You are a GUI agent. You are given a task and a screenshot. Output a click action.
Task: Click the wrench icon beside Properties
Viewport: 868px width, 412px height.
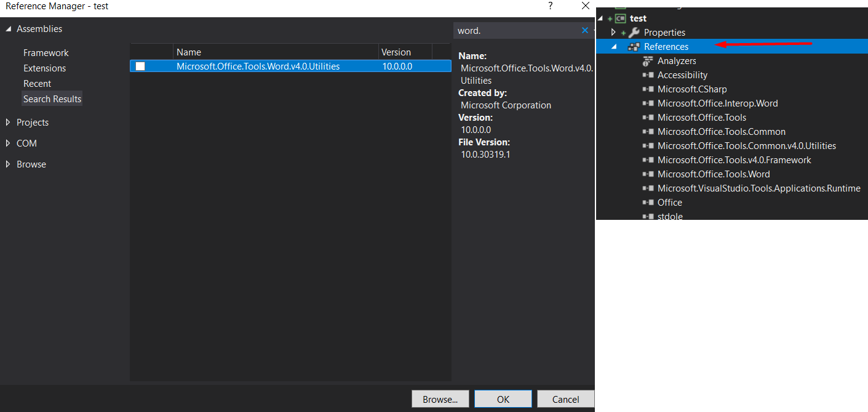pyautogui.click(x=634, y=33)
